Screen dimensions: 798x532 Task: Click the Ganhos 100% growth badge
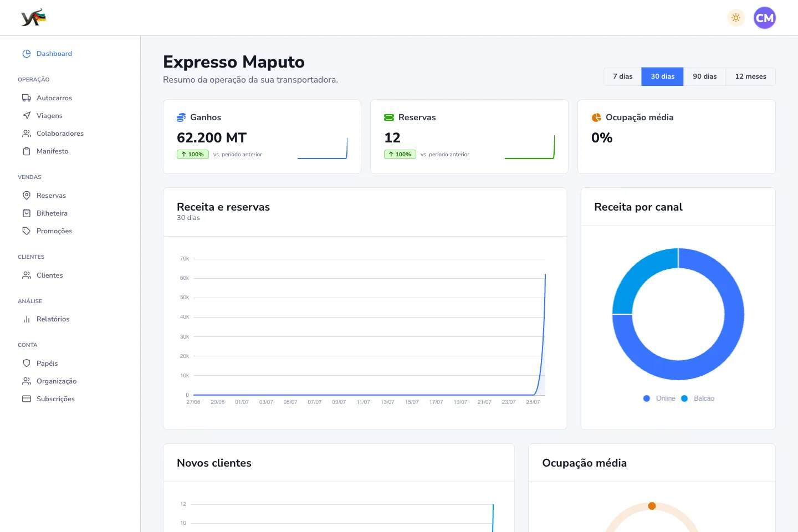(193, 155)
